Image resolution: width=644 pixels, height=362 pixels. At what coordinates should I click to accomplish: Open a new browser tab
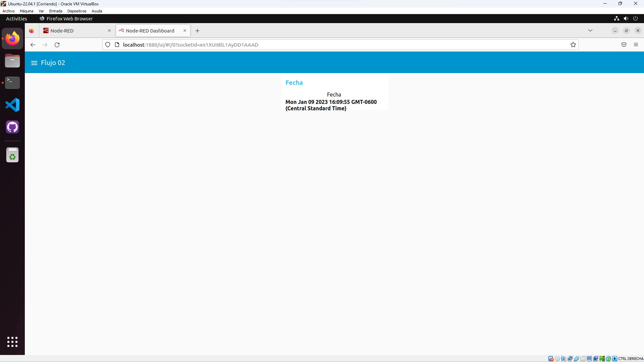198,31
